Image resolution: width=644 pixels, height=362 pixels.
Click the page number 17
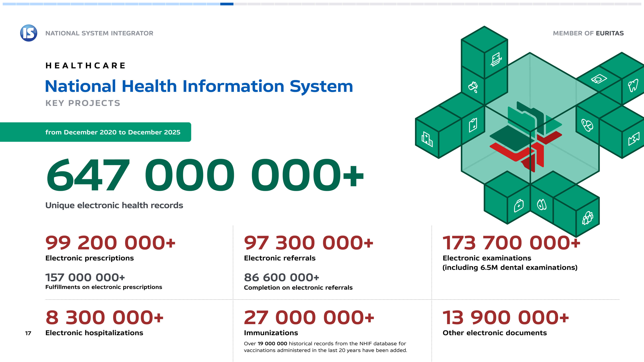click(28, 333)
